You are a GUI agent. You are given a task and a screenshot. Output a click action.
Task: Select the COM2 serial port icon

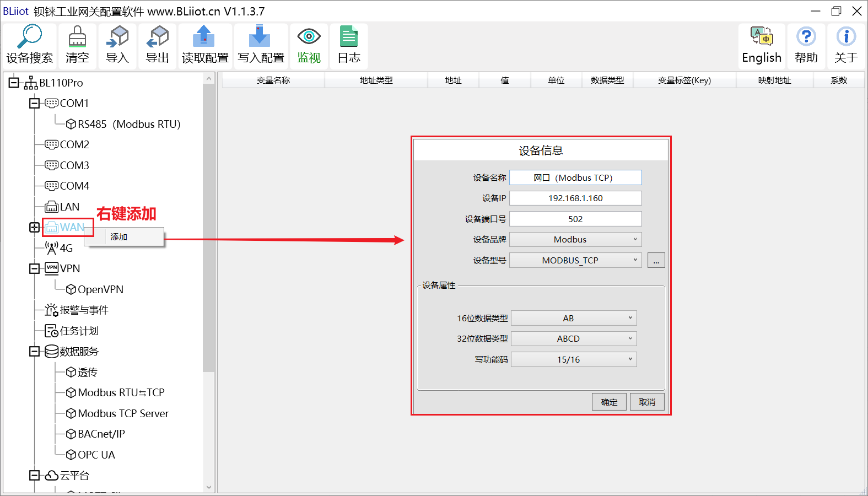tap(51, 144)
